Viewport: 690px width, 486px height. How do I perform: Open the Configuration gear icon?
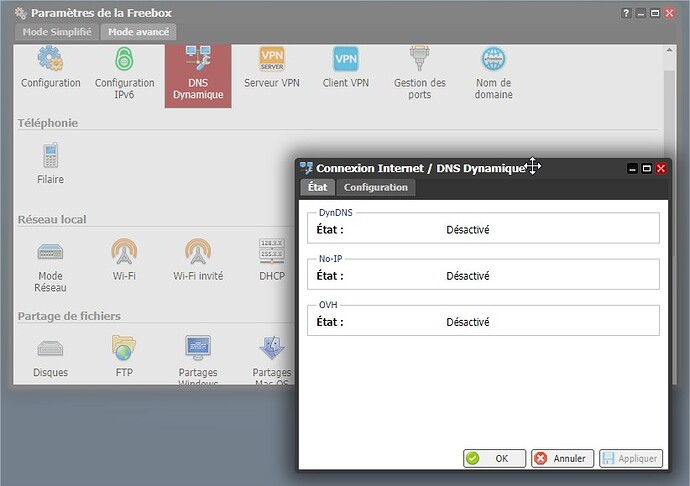[x=50, y=59]
